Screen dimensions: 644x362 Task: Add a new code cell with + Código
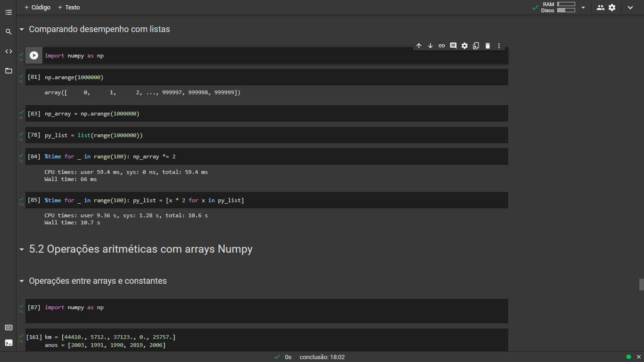pyautogui.click(x=37, y=8)
